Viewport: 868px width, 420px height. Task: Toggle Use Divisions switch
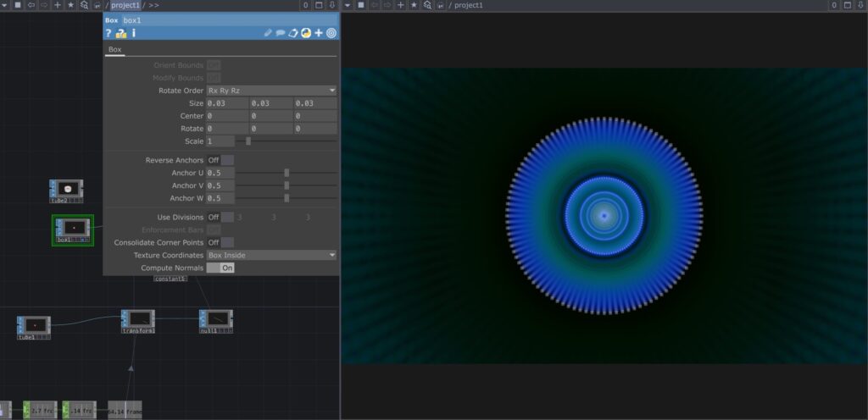220,217
